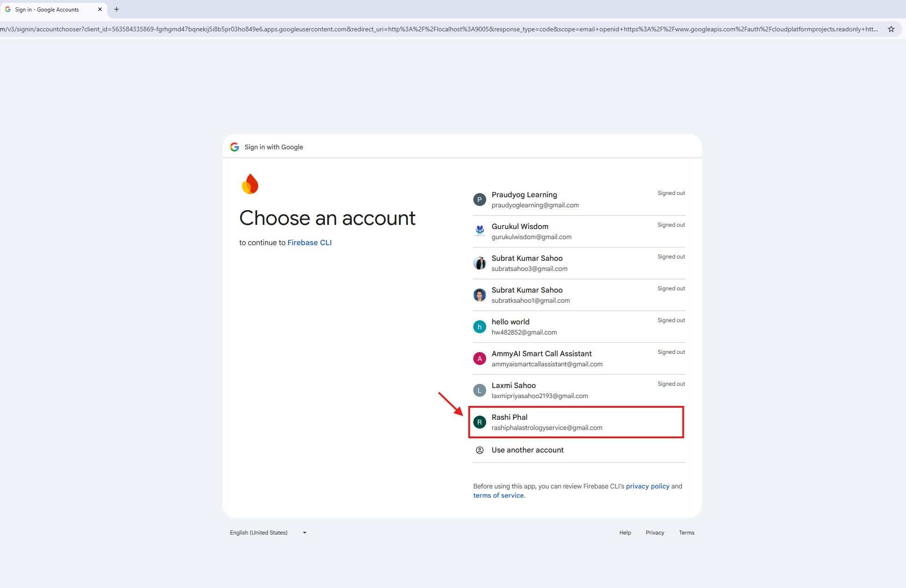Choose the subratksahoo1@gmail.com account
Screen dimensions: 906x588
[x=530, y=295]
